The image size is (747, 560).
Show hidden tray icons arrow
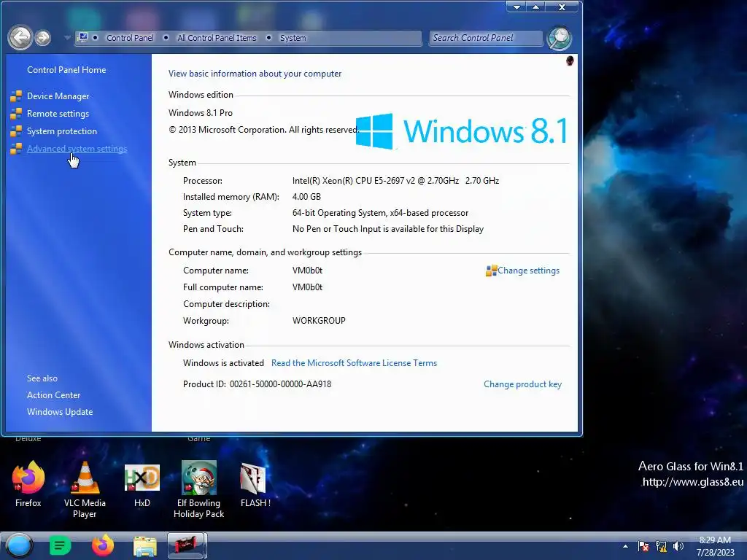click(625, 546)
